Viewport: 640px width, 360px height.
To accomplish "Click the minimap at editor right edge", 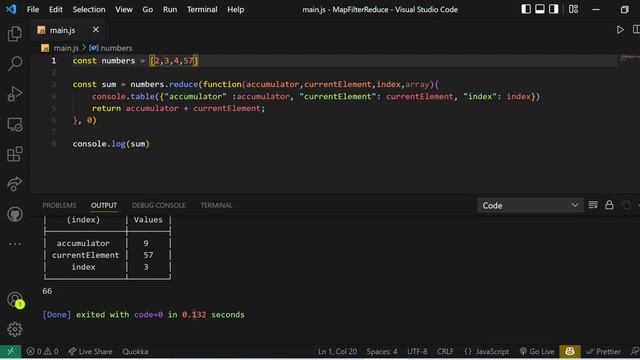I will tap(629, 58).
